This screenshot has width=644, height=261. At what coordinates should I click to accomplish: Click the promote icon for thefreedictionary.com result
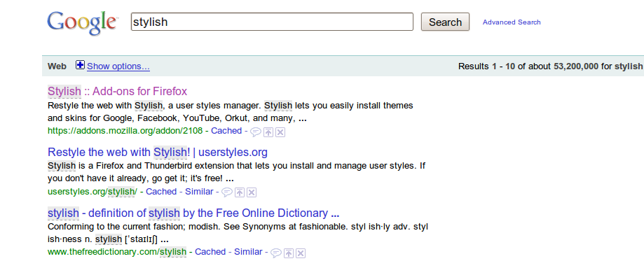coord(289,253)
